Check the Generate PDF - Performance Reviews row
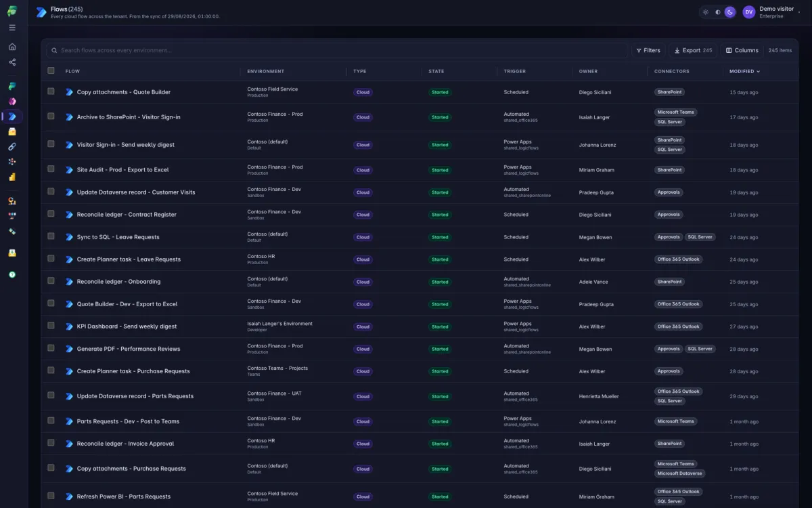The width and height of the screenshot is (812, 508). pyautogui.click(x=51, y=347)
